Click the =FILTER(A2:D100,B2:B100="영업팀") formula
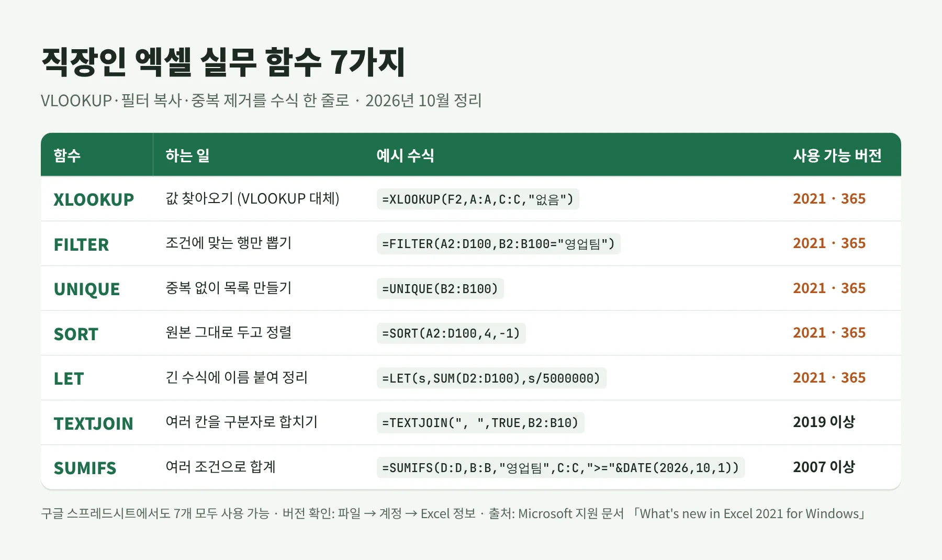Image resolution: width=942 pixels, height=560 pixels. click(499, 244)
